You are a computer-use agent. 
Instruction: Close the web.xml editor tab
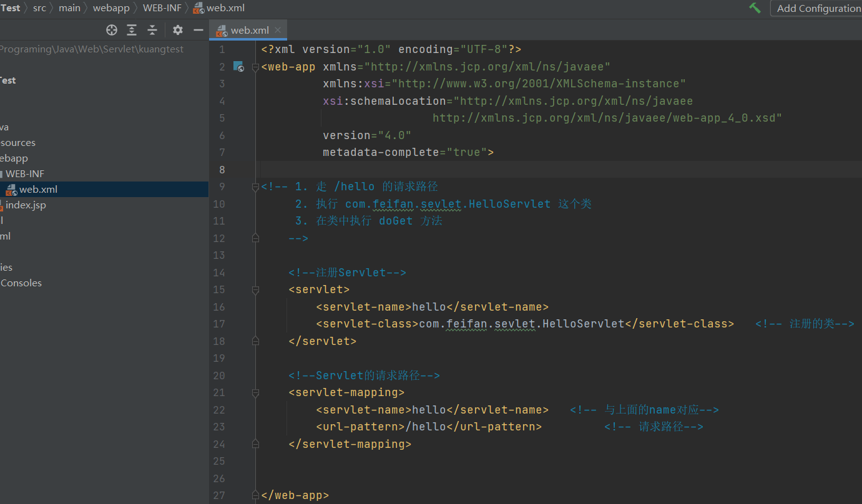point(278,30)
